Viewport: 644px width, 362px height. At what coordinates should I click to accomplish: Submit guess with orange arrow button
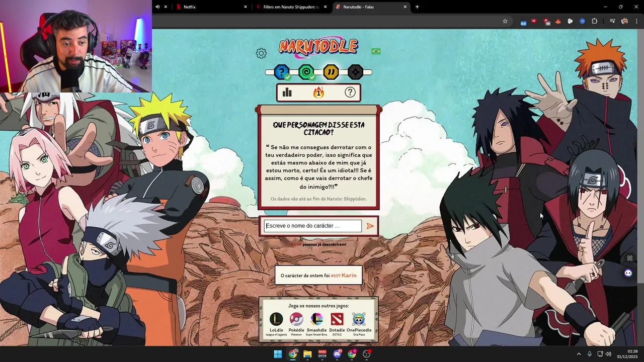370,226
